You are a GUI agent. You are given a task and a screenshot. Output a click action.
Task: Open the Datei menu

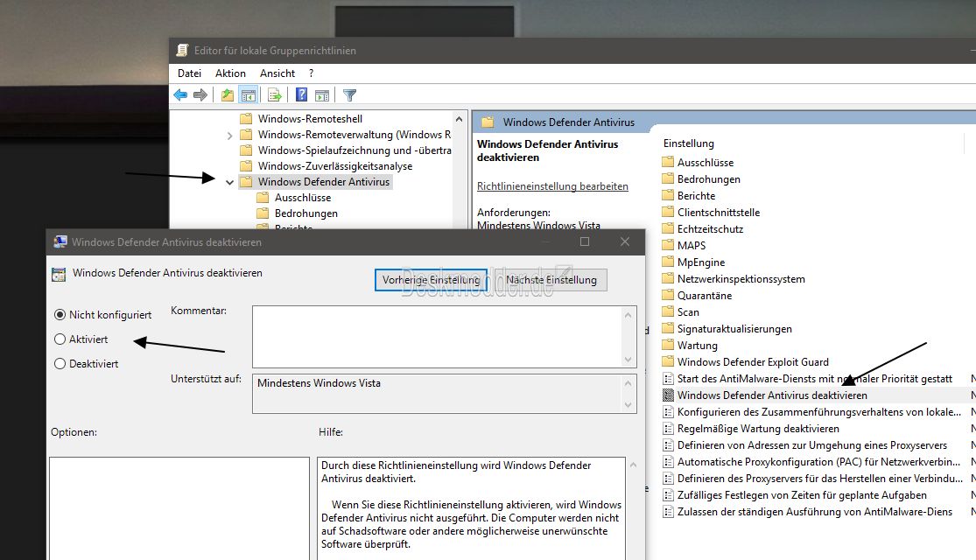pyautogui.click(x=189, y=73)
